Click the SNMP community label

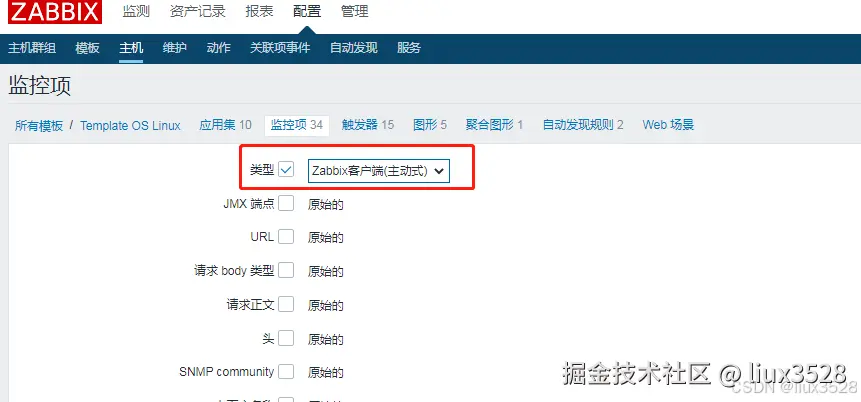226,372
